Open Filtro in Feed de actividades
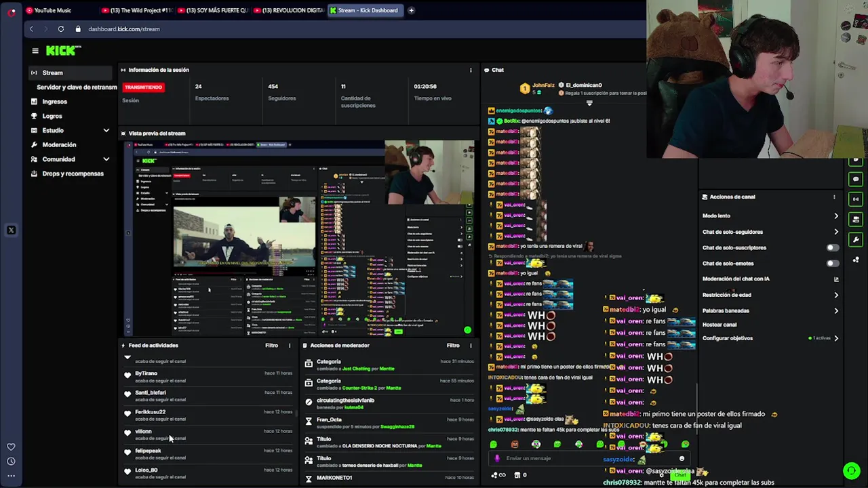 coord(271,346)
